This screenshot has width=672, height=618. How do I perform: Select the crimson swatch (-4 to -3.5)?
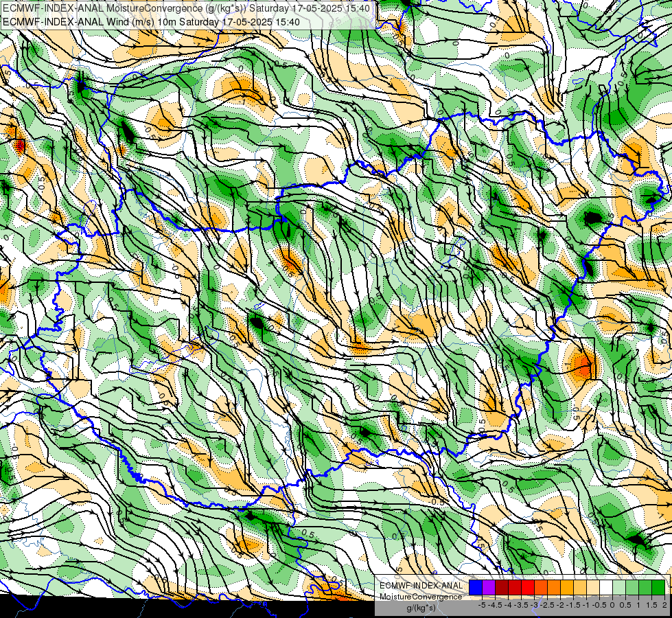click(515, 587)
